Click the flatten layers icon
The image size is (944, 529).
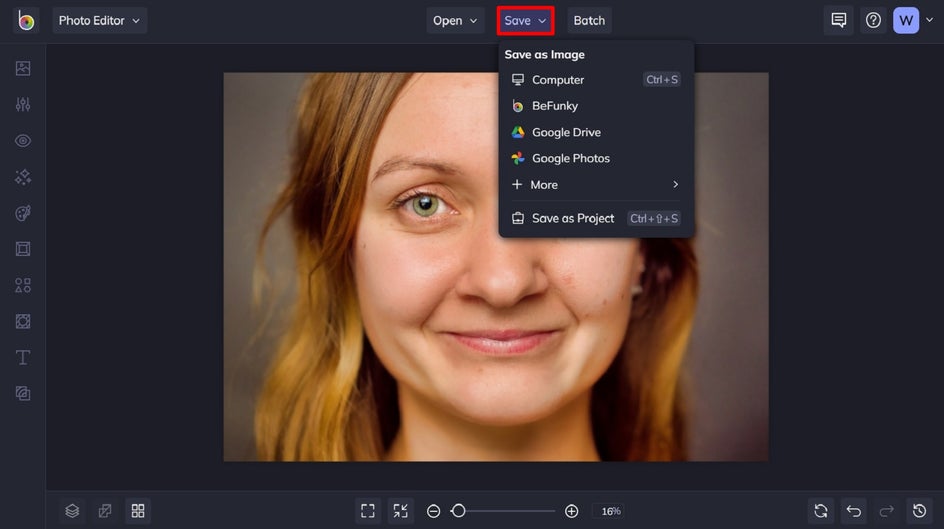click(105, 511)
